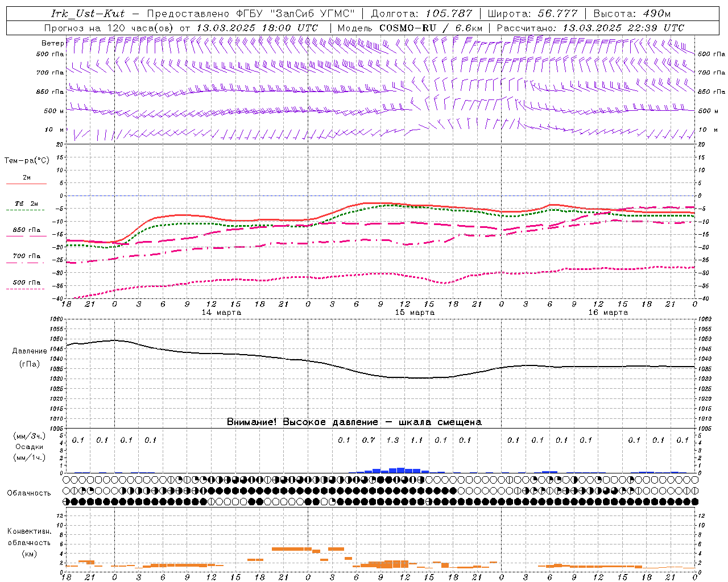Click the Ветер wind panel label
The image size is (728, 582).
(52, 43)
